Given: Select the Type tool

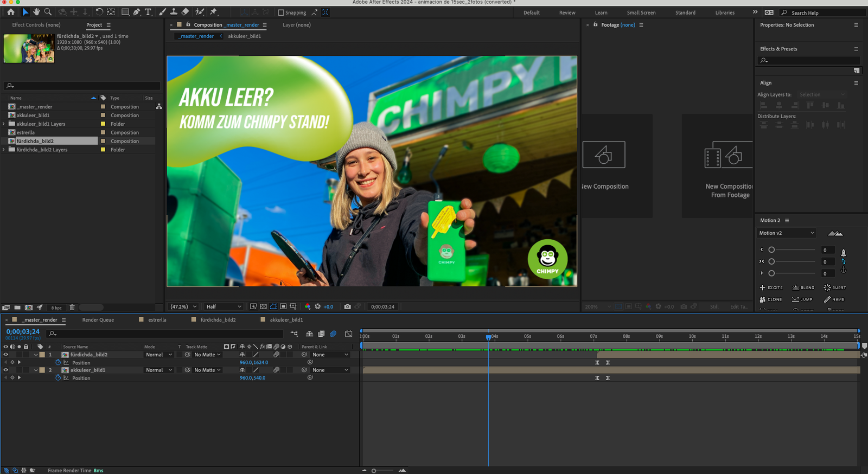Looking at the screenshot, I should point(148,12).
